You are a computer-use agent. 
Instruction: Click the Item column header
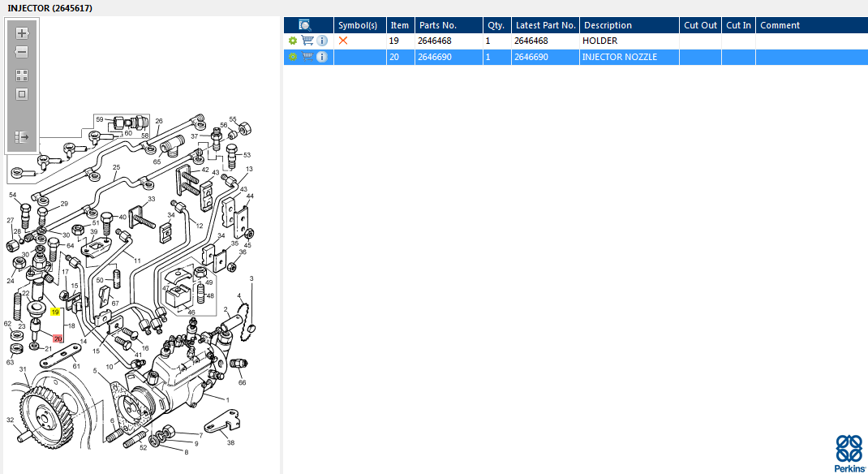tap(400, 25)
